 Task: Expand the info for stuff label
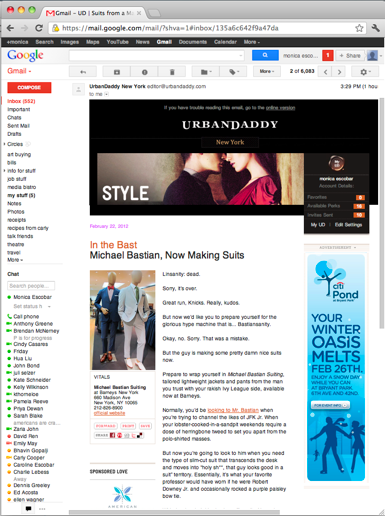click(4, 171)
